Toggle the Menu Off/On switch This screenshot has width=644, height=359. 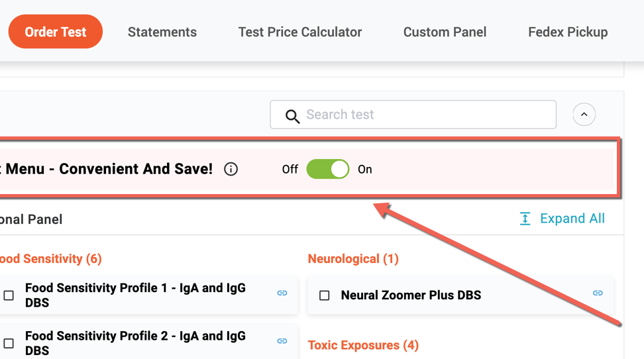pyautogui.click(x=328, y=169)
